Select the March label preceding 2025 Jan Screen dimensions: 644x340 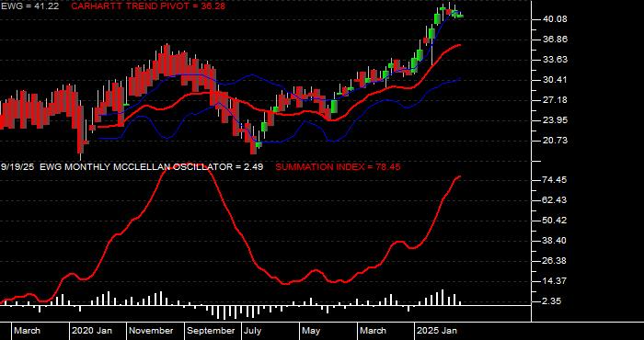[374, 331]
